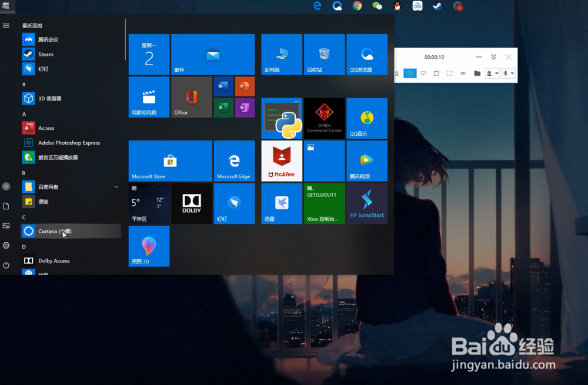Open the HP JumpStart tile
The height and width of the screenshot is (385, 588).
pos(367,203)
